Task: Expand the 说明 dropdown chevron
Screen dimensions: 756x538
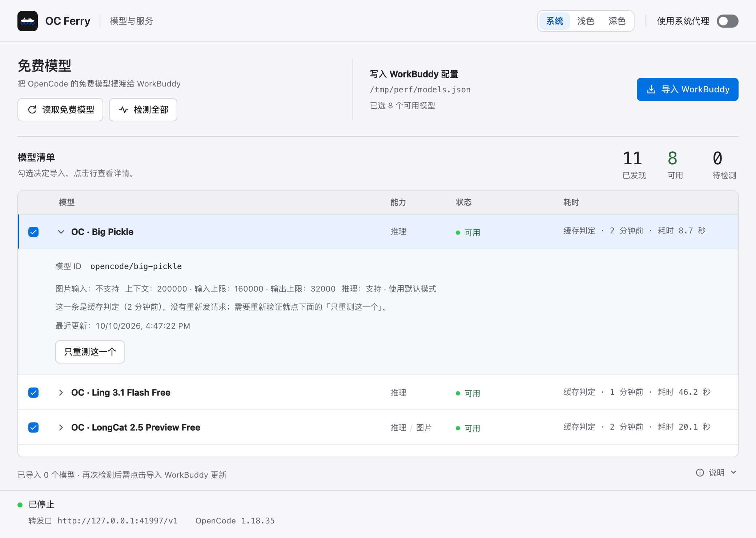Action: pyautogui.click(x=733, y=473)
